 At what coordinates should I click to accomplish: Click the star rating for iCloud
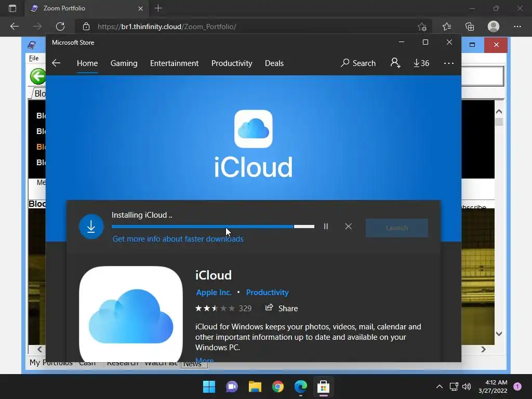(x=215, y=309)
